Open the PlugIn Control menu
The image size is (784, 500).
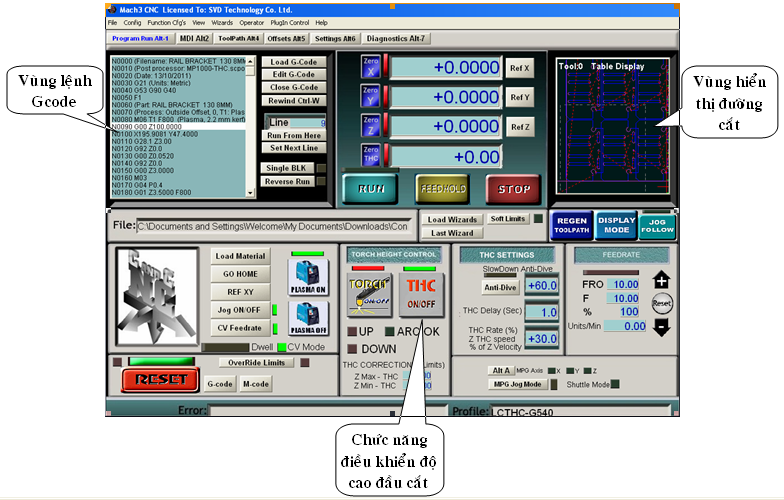point(290,22)
